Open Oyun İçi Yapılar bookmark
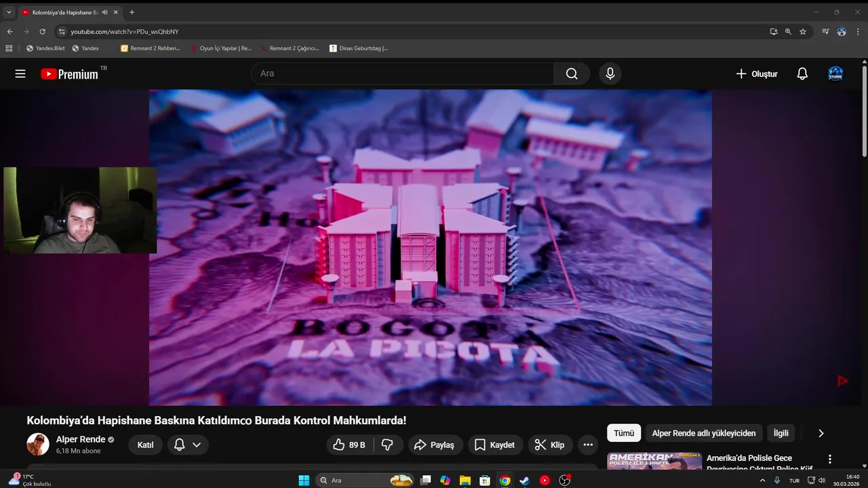 tap(221, 48)
